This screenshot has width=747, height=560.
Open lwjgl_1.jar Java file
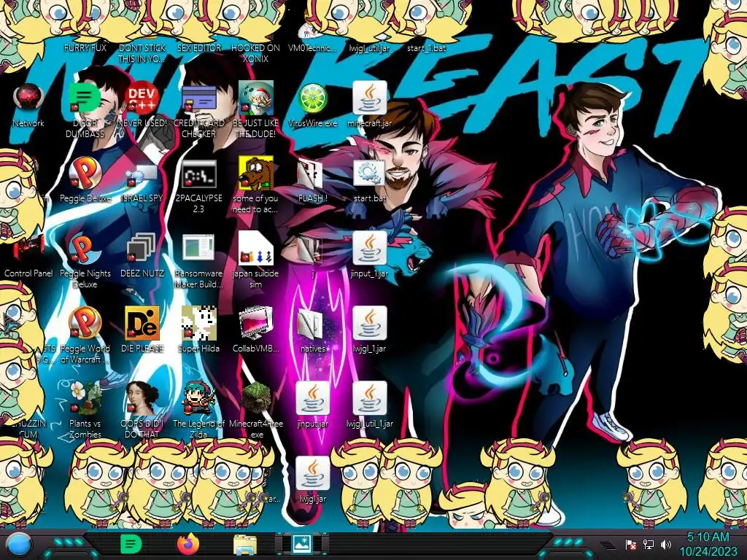tap(369, 324)
